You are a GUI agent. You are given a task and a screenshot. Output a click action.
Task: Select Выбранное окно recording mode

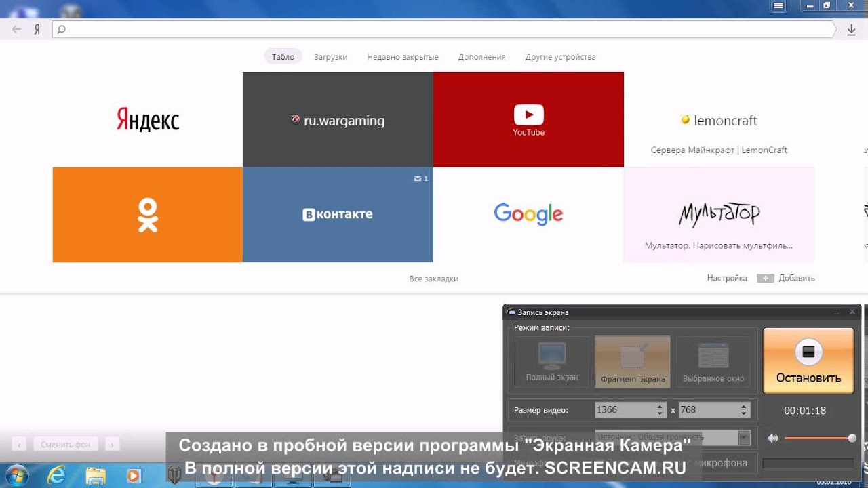tap(713, 362)
